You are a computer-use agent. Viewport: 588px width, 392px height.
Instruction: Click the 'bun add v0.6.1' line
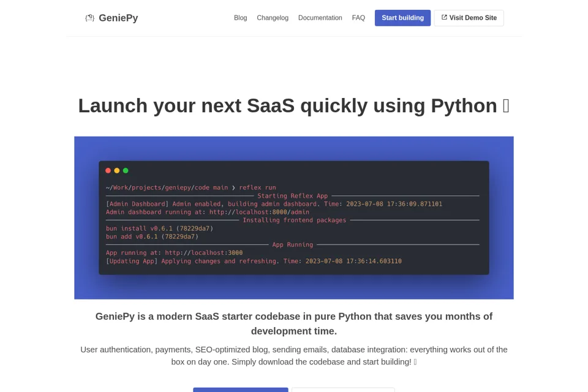(152, 236)
